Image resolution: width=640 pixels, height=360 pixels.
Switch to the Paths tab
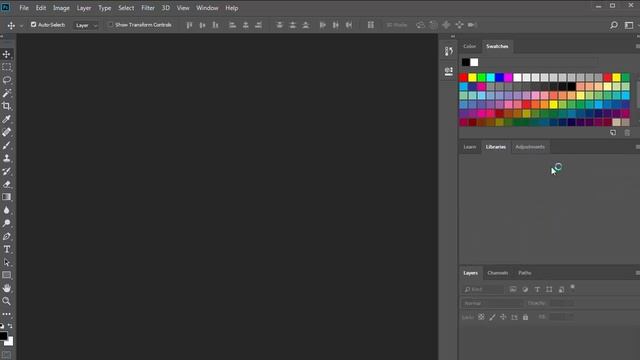pyautogui.click(x=525, y=273)
